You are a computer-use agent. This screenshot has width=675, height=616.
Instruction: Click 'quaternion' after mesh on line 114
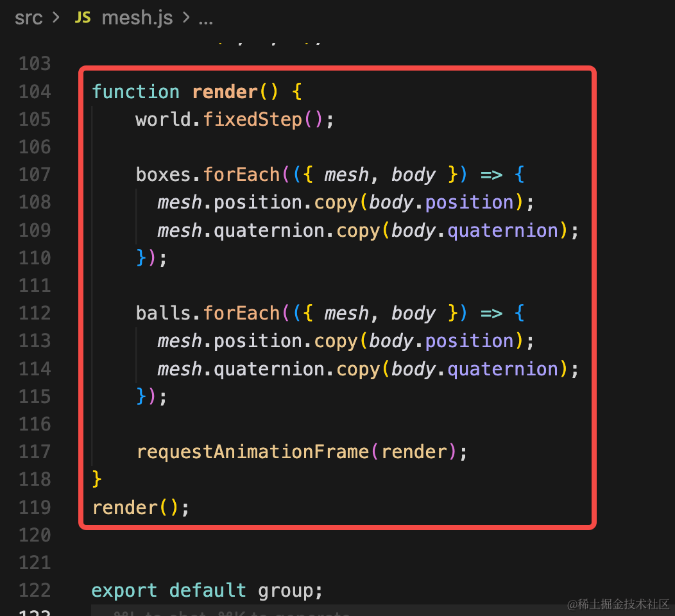(x=269, y=370)
